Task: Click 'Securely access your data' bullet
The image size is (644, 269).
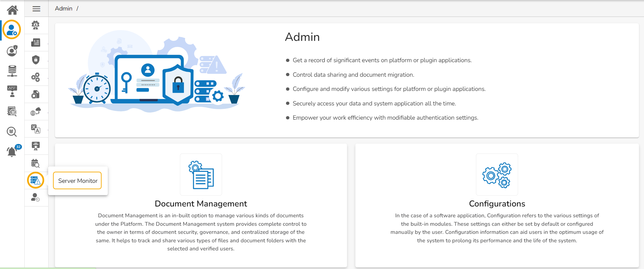Action: (x=374, y=103)
